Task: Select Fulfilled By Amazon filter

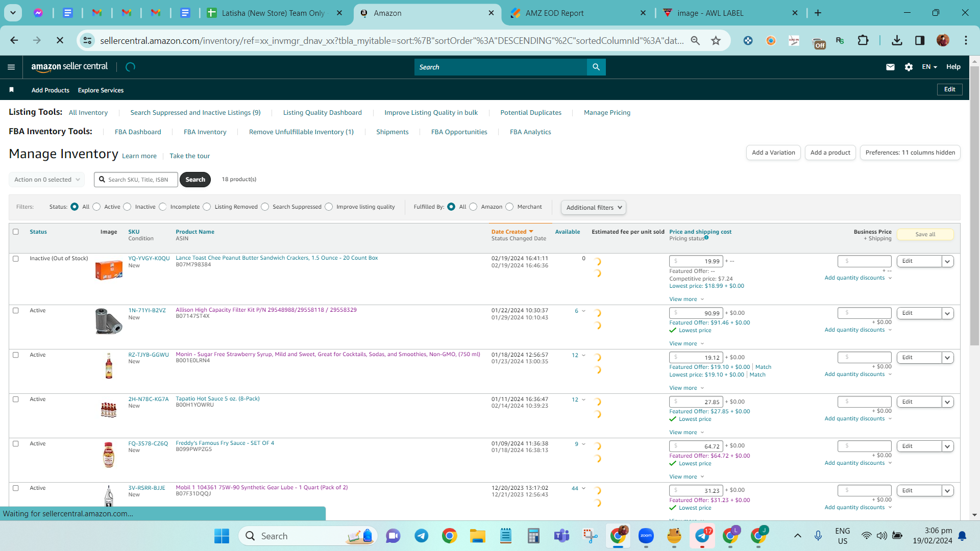Action: coord(473,207)
